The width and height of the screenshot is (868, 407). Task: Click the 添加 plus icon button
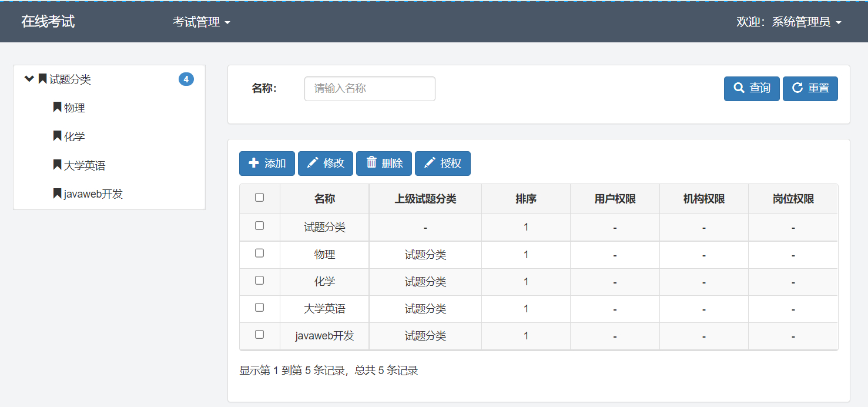(267, 164)
